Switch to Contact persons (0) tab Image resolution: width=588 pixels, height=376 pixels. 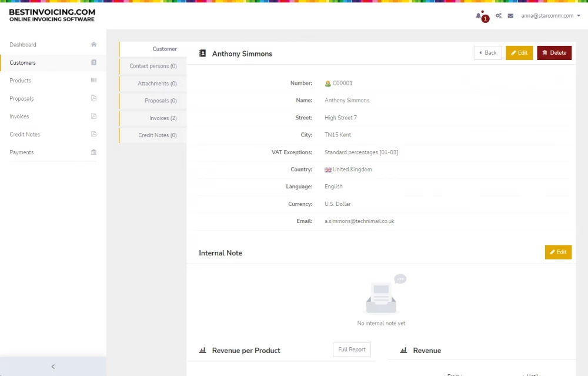coord(153,66)
